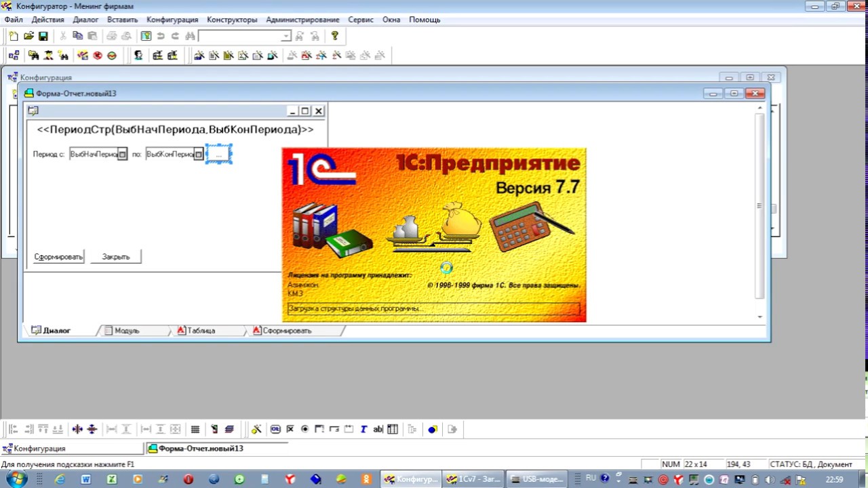Select the '...' period picker button
868x488 pixels.
click(218, 155)
